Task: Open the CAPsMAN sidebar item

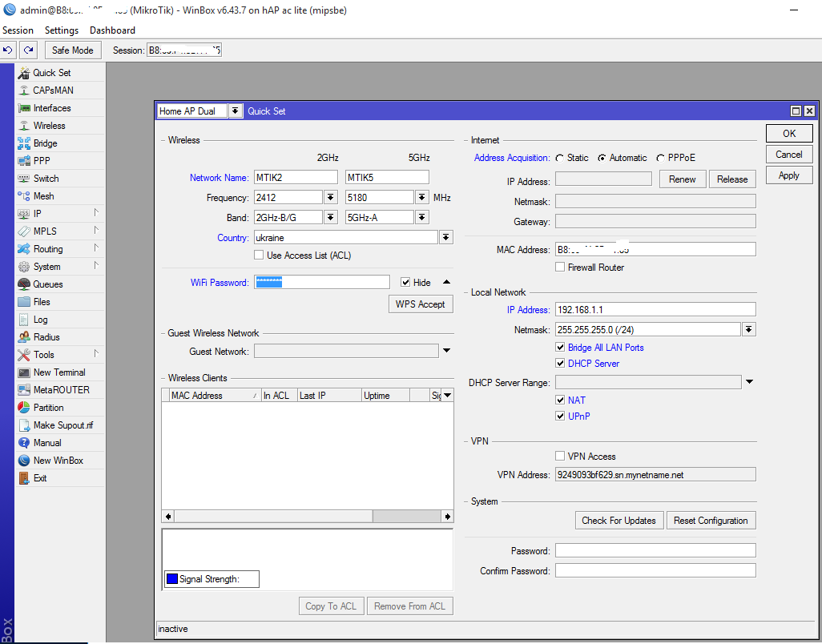Action: pyautogui.click(x=60, y=91)
